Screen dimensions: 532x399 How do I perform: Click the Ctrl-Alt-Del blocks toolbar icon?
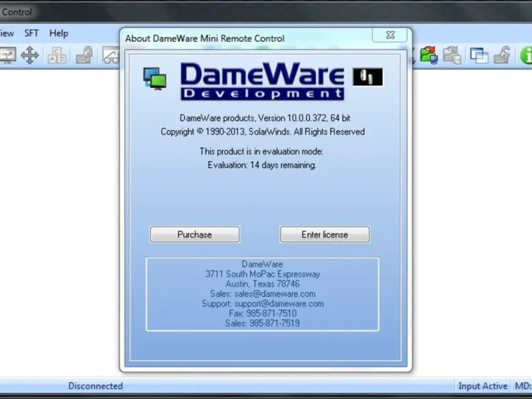pyautogui.click(x=57, y=55)
